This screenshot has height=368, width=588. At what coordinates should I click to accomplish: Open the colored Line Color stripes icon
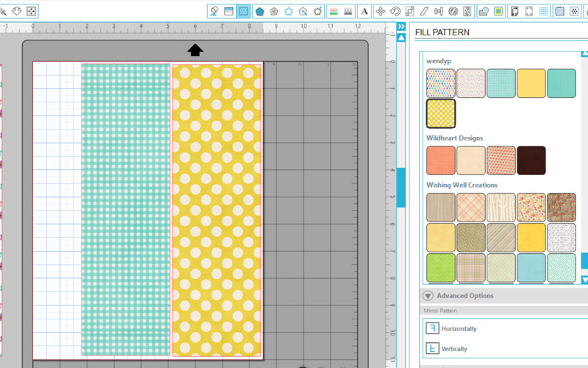[x=334, y=11]
